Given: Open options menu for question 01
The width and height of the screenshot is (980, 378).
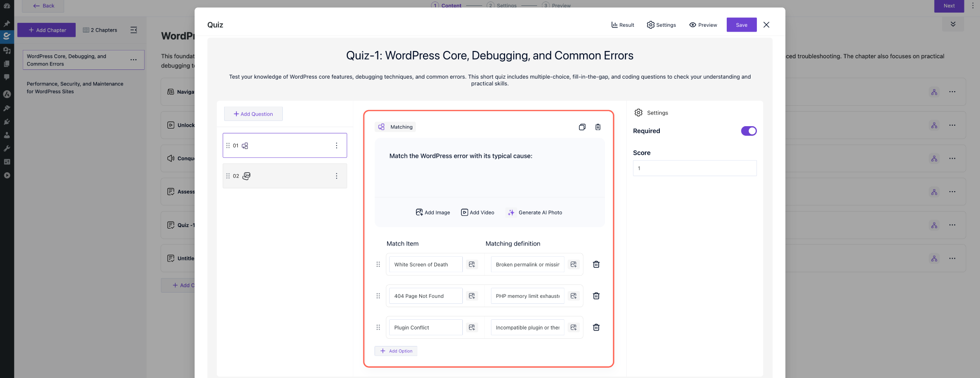Looking at the screenshot, I should coord(336,146).
